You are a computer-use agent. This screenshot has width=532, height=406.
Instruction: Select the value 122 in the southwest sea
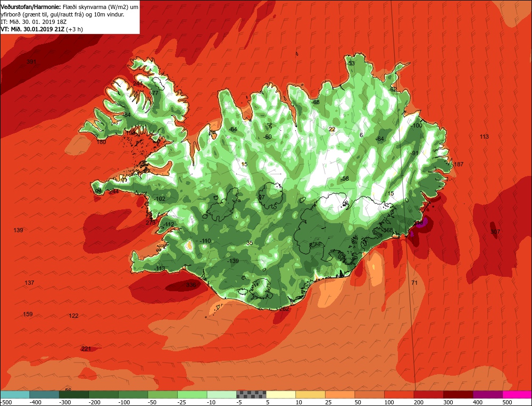point(73,316)
